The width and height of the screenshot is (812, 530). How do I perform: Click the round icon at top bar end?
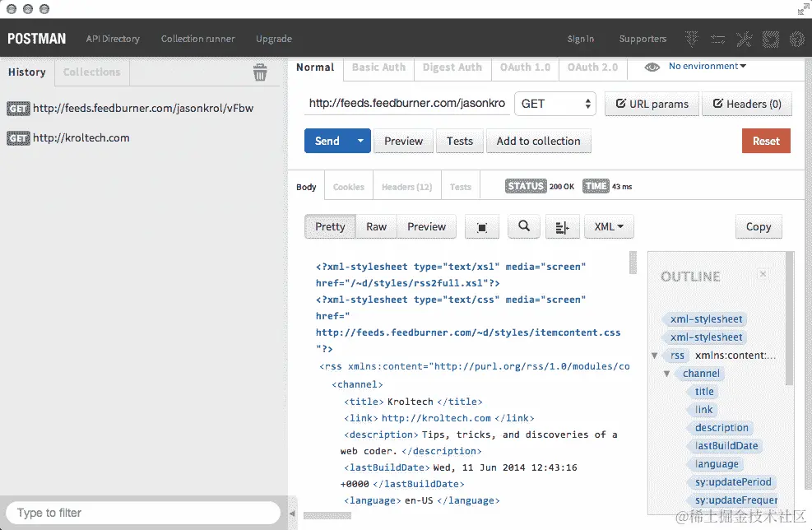(796, 39)
